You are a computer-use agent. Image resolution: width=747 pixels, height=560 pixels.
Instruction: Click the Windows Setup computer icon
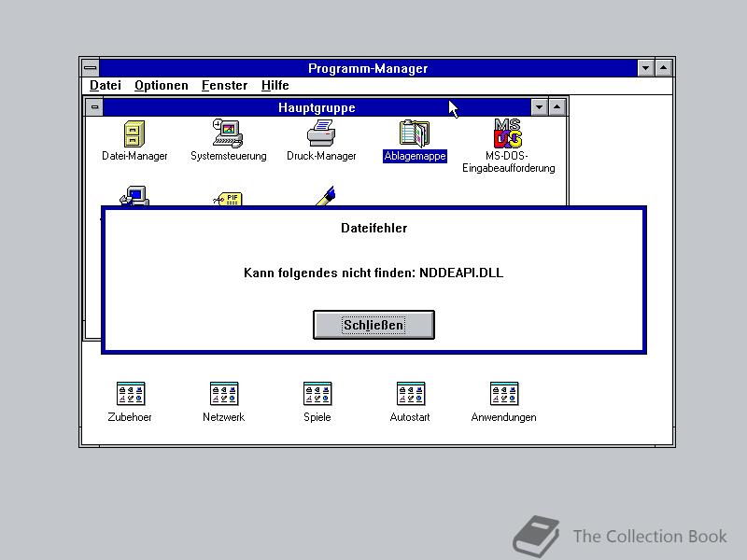point(134,196)
